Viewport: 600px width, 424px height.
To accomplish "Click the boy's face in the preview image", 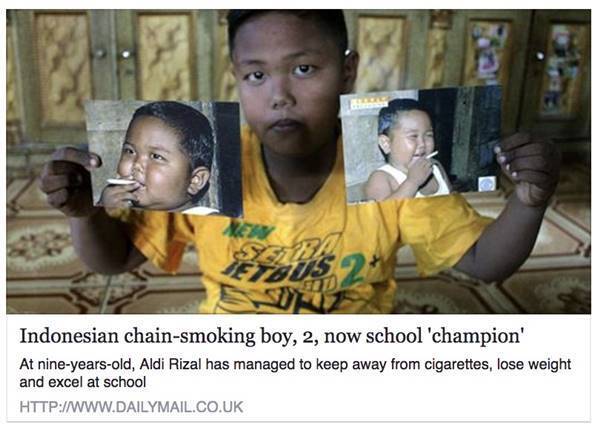I will [x=291, y=86].
